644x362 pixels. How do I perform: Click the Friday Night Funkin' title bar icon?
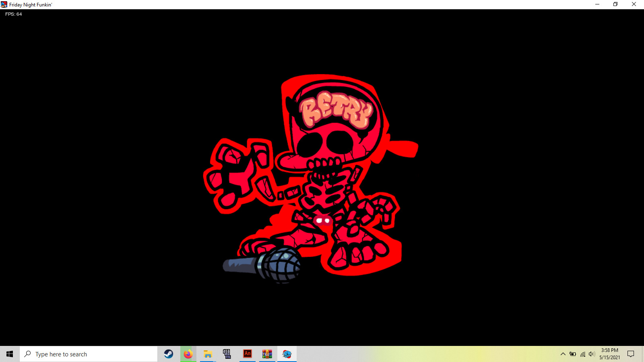click(4, 4)
